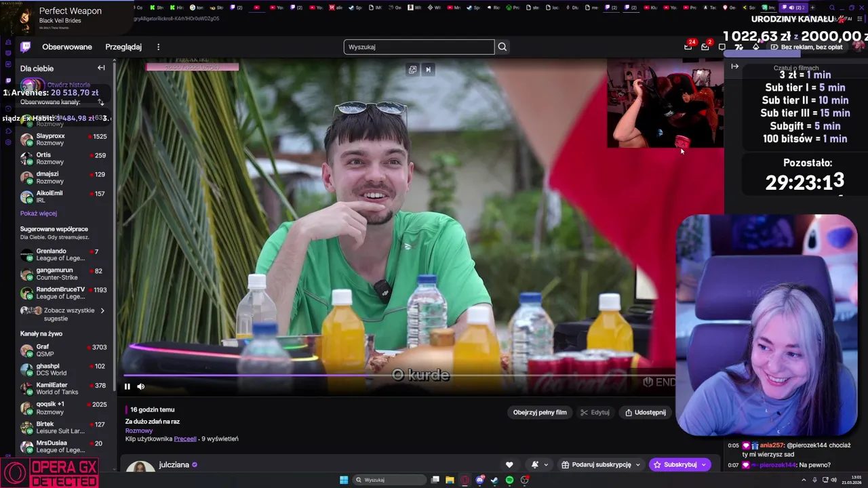Open ghashpl DCS World channel
Image resolution: width=868 pixels, height=488 pixels.
coord(64,369)
